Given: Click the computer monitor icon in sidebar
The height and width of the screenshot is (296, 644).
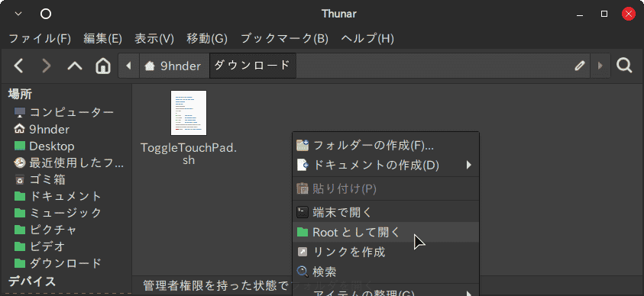Looking at the screenshot, I should tap(20, 112).
